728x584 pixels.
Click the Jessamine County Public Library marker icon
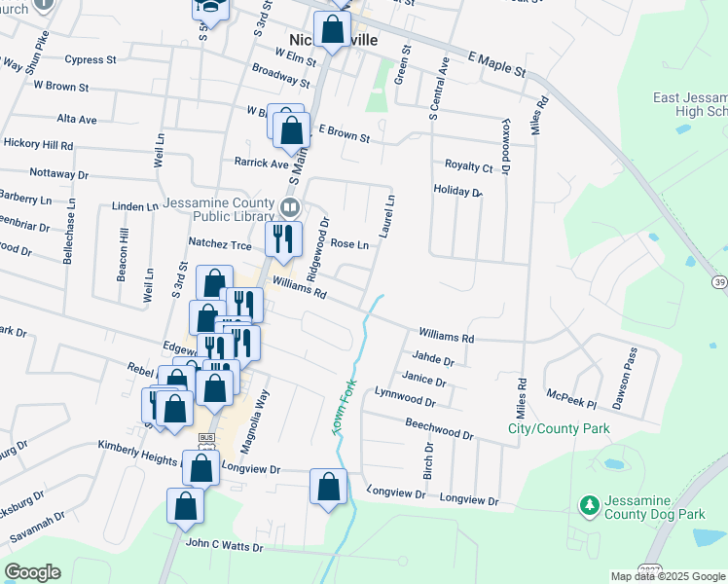click(x=290, y=207)
